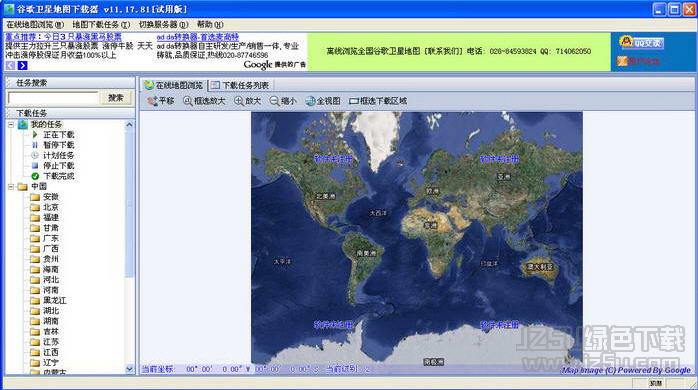
Task: Click the tree scrollbar down arrow
Action: [129, 369]
